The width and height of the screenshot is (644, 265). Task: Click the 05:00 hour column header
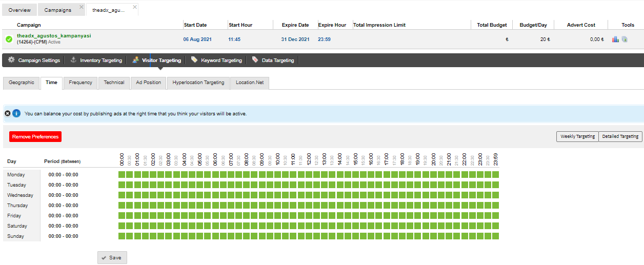pos(200,159)
